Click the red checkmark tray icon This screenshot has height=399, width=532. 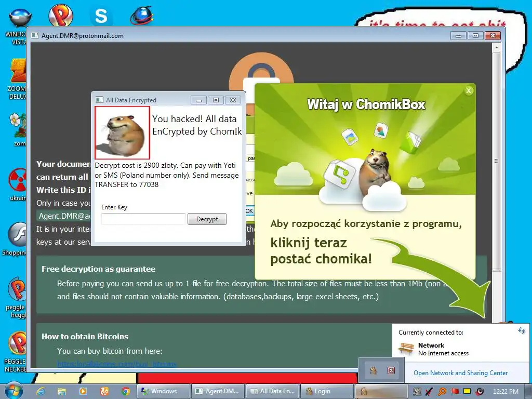coord(429,392)
